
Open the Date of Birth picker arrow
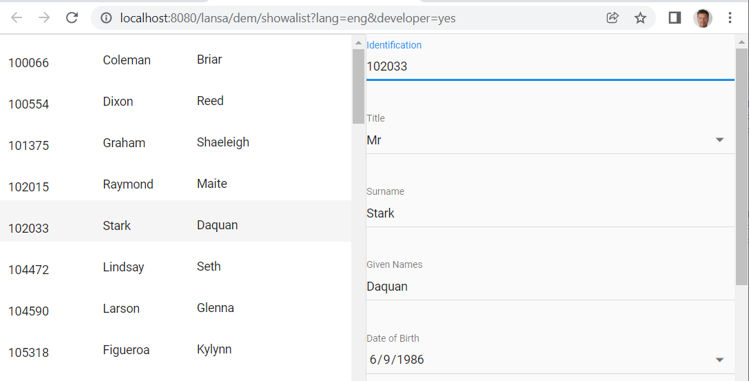[x=719, y=360]
